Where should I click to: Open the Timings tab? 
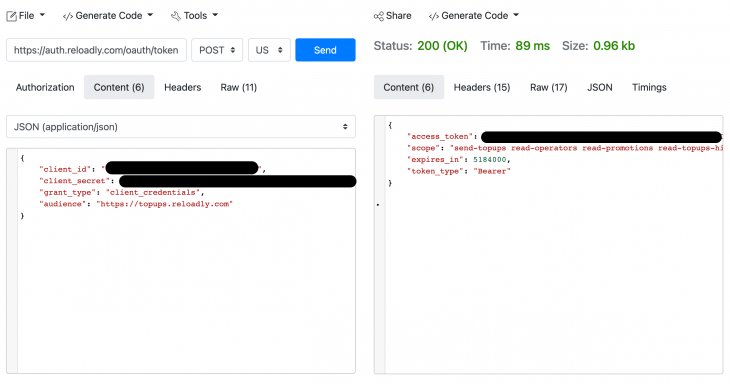[x=649, y=87]
